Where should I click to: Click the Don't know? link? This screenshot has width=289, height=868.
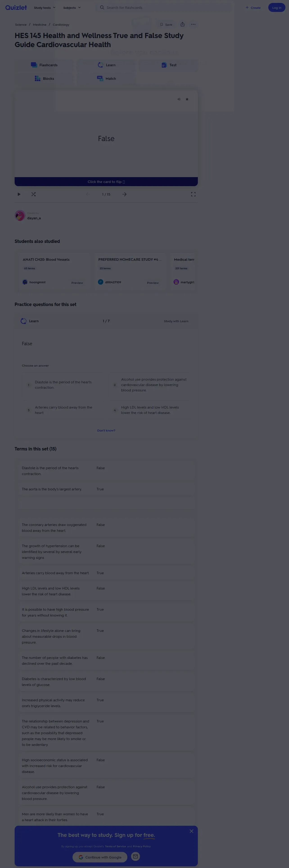(106, 431)
